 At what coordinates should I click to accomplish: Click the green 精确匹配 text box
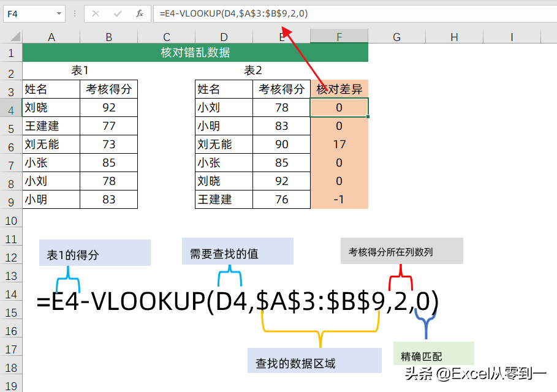pyautogui.click(x=434, y=353)
